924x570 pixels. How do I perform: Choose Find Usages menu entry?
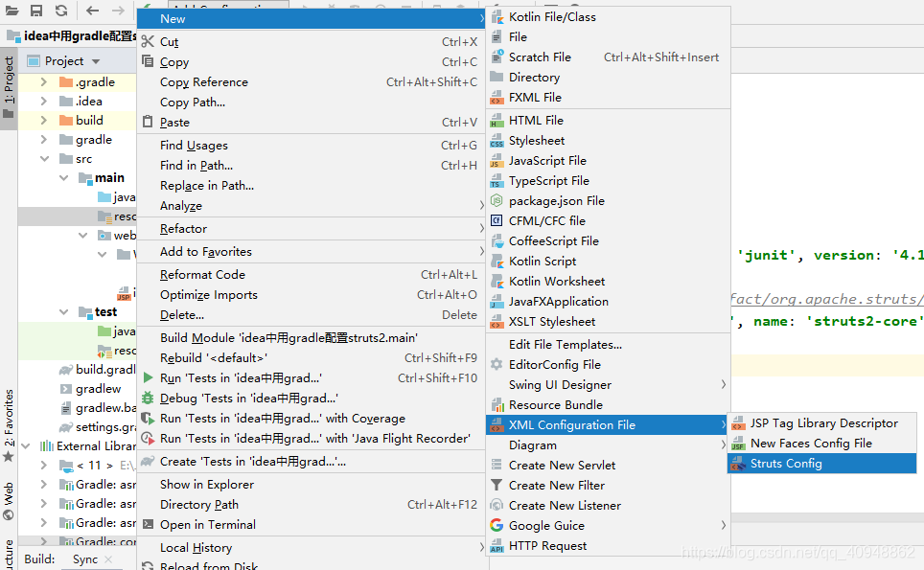(312, 145)
